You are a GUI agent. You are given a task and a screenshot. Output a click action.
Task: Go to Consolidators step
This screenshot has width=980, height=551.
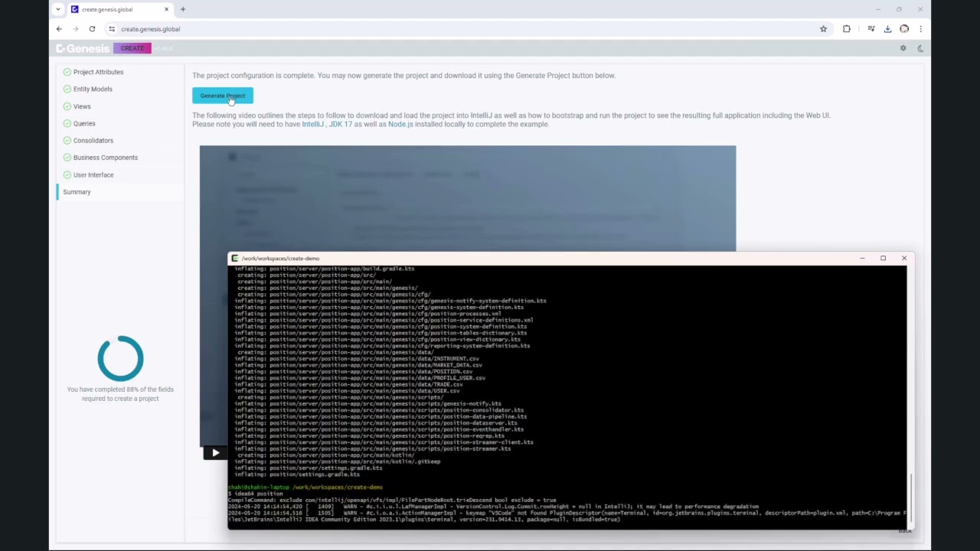coord(93,140)
